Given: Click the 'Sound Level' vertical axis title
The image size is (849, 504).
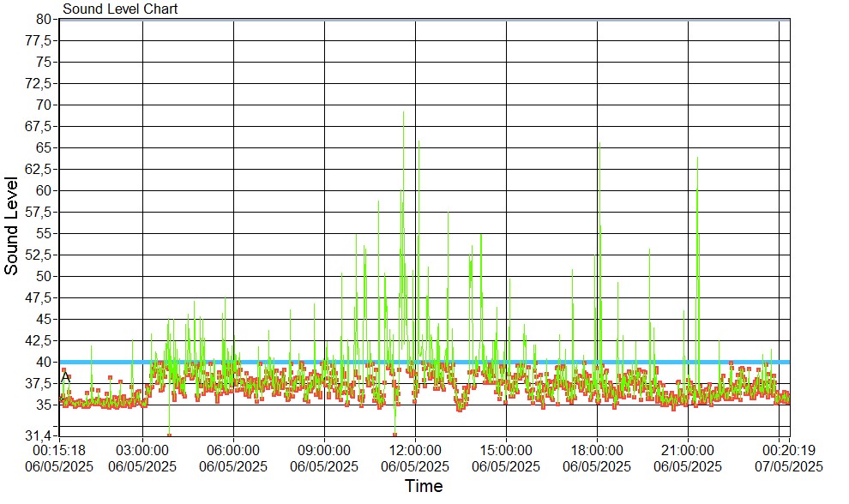Looking at the screenshot, I should coord(11,225).
